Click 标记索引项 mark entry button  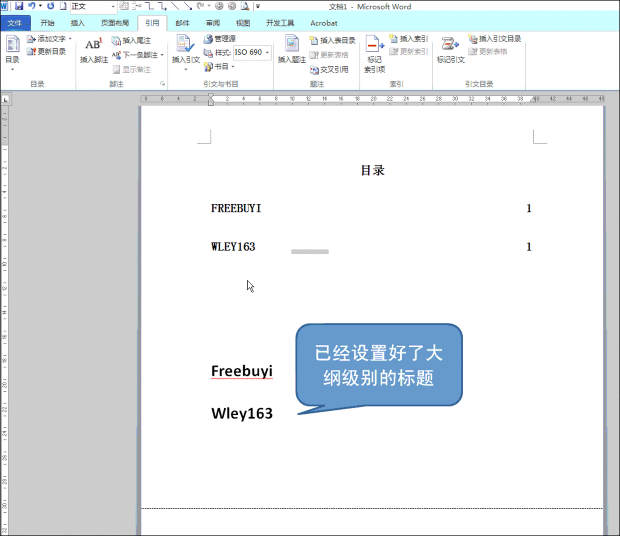coord(374,54)
